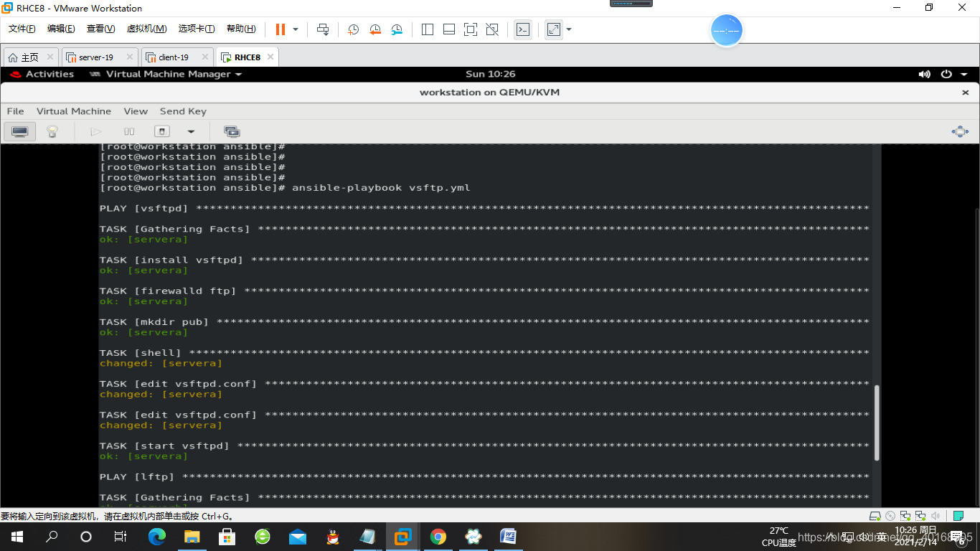The width and height of the screenshot is (980, 551).
Task: Close the workstation on QEMU/KVM window
Action: tap(965, 93)
